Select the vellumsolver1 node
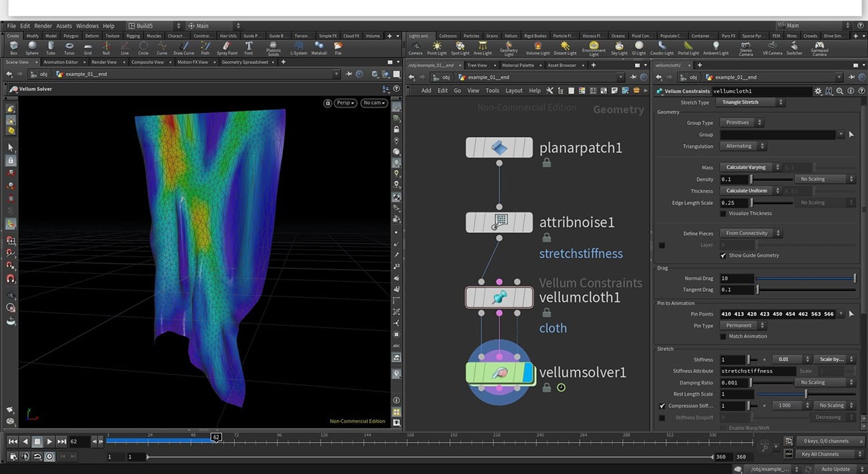 pyautogui.click(x=499, y=373)
